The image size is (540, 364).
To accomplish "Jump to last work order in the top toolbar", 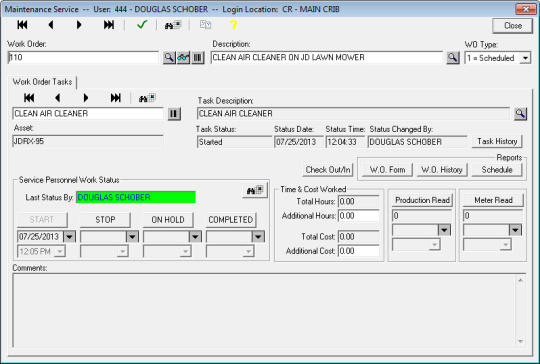I will click(x=109, y=25).
